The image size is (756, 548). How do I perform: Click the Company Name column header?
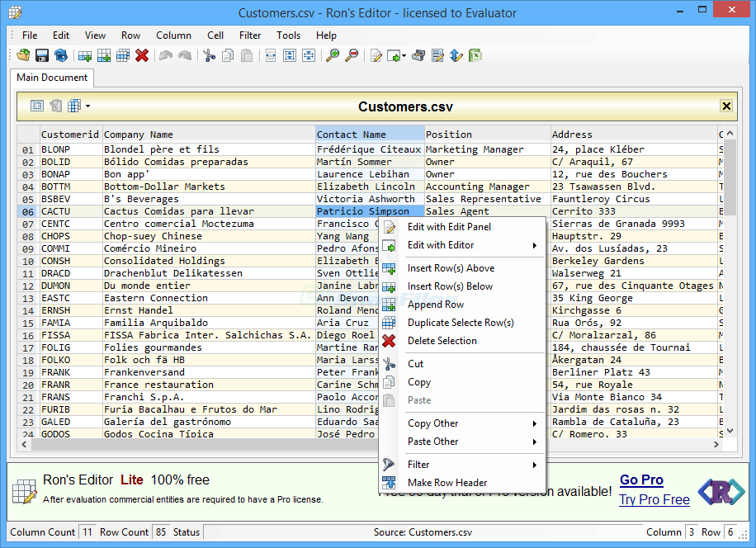coord(209,135)
